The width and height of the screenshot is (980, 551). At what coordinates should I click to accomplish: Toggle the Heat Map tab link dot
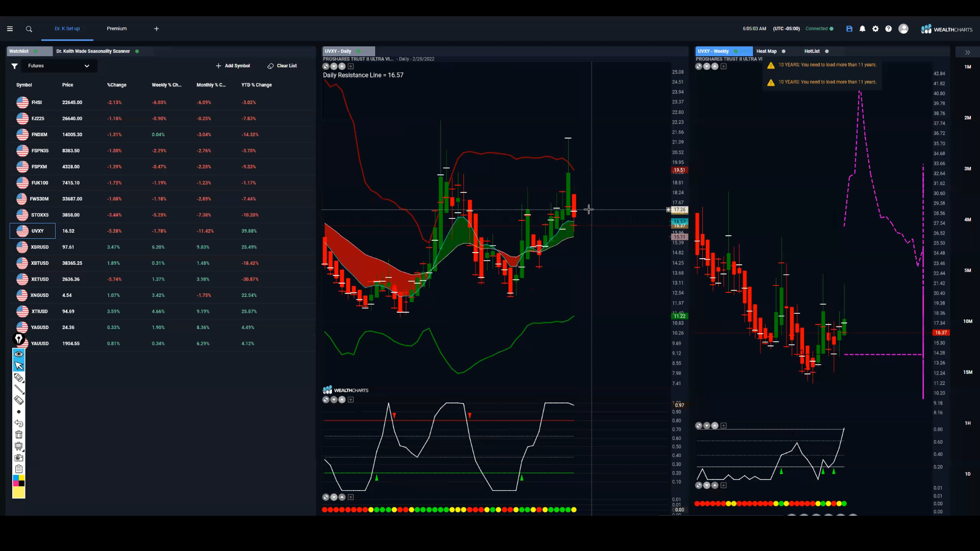coord(783,51)
